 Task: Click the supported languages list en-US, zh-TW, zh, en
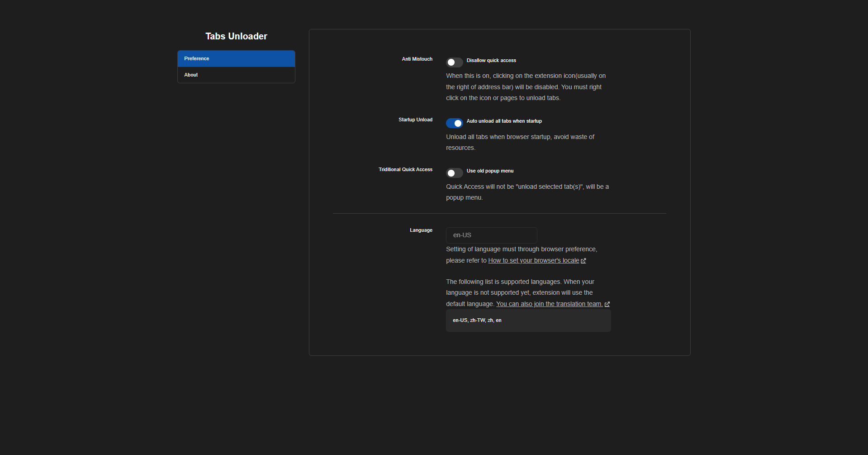pyautogui.click(x=528, y=321)
